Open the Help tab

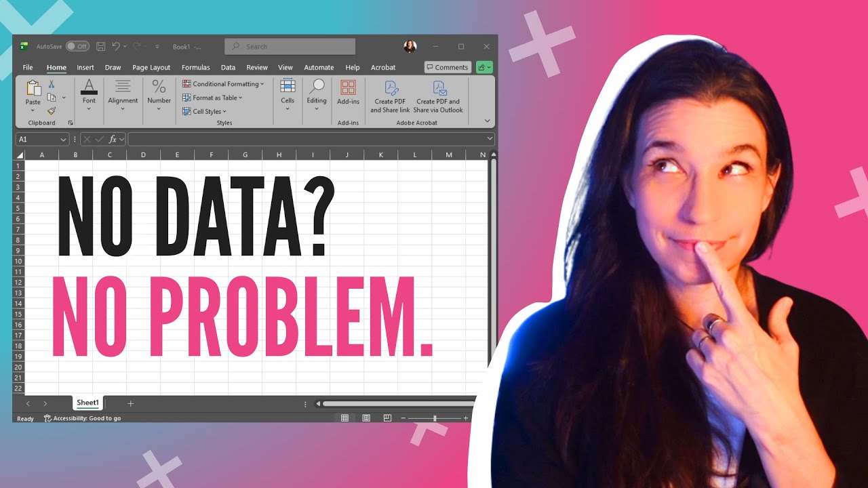click(353, 67)
